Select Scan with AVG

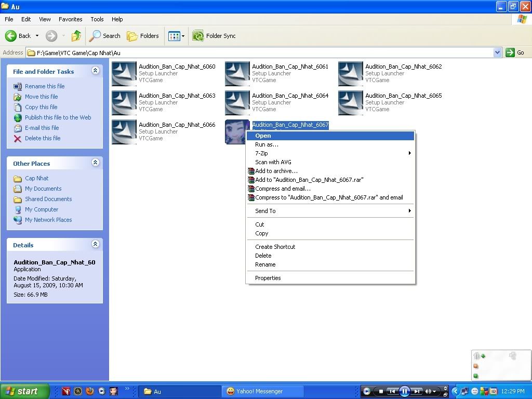click(330, 162)
